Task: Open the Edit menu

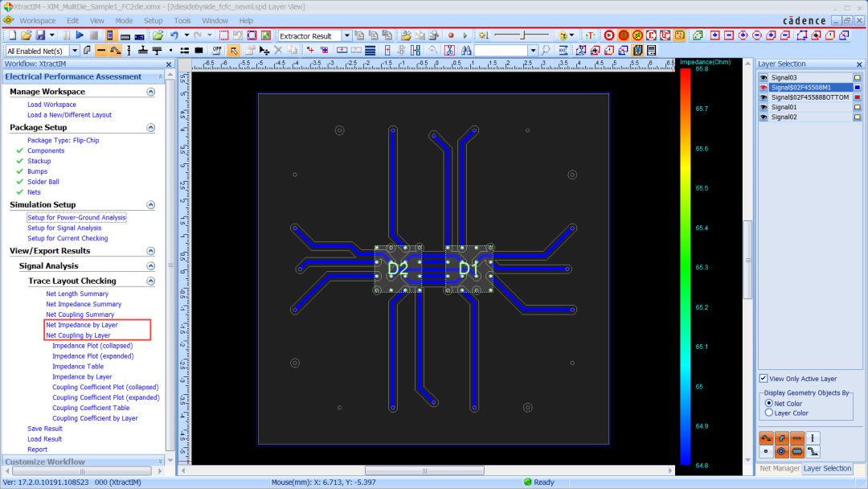Action: pyautogui.click(x=72, y=20)
